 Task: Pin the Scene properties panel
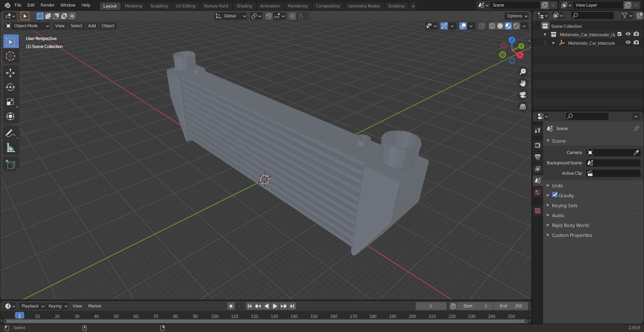point(636,128)
